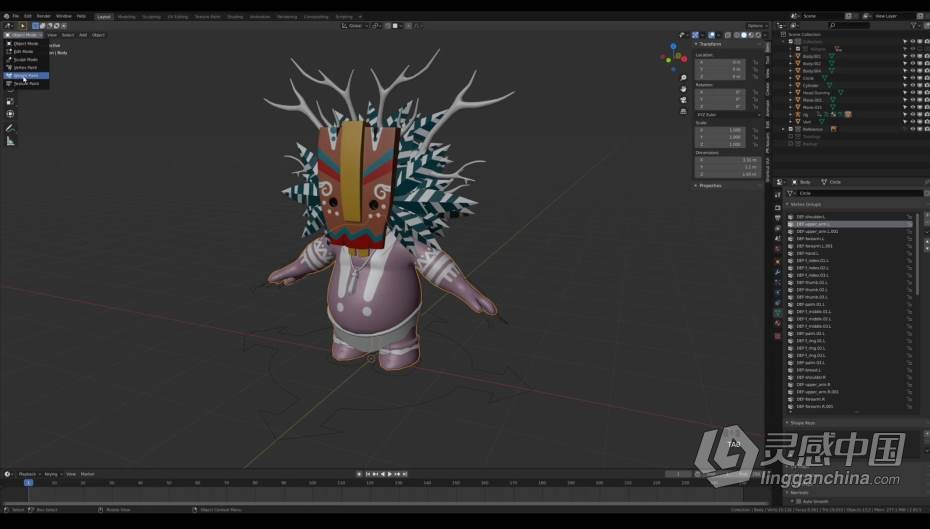930x529 pixels.
Task: Open the viewport Object menu
Action: [98, 35]
